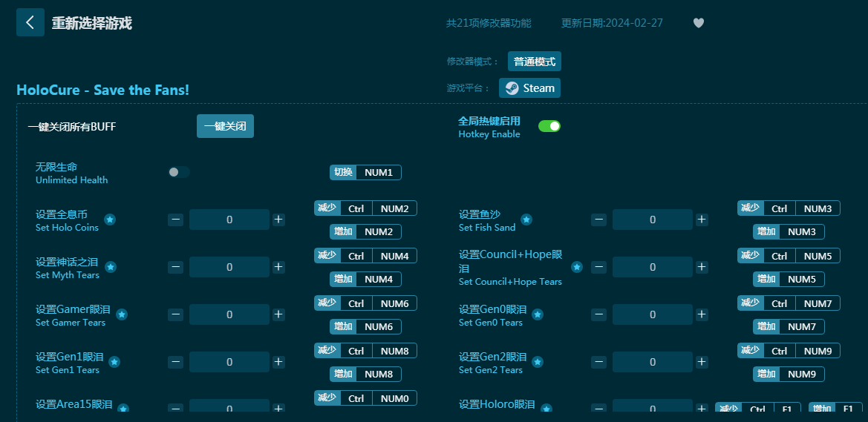Click star icon beside Set Myth Tears
This screenshot has height=422, width=868.
(111, 267)
